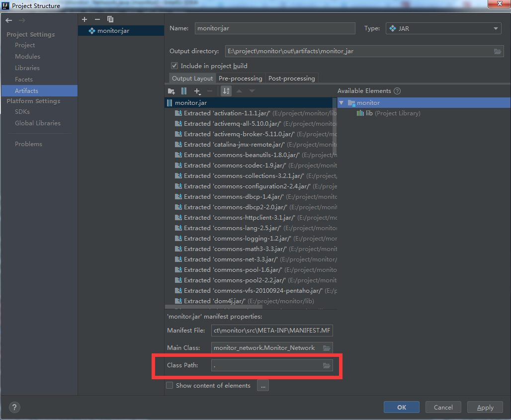
Task: Select Extracted 'activemq-broker-5.11.0.jar/' entry
Action: (x=255, y=134)
